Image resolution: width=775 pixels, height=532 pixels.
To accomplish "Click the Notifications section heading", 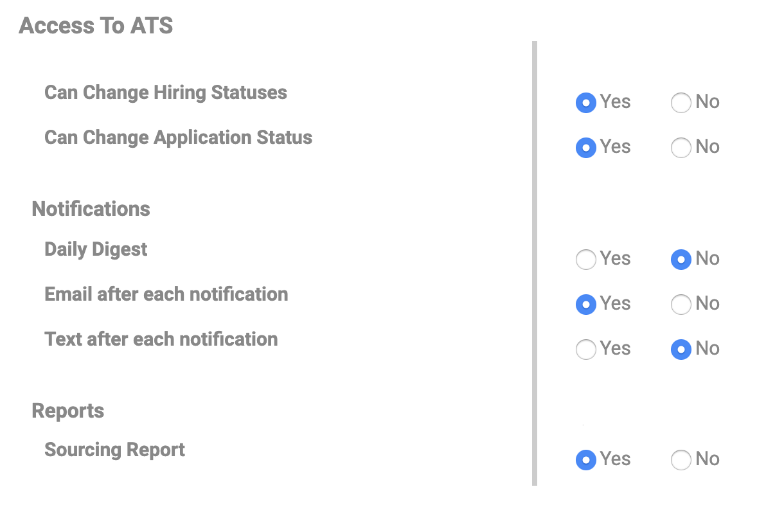I will point(91,209).
